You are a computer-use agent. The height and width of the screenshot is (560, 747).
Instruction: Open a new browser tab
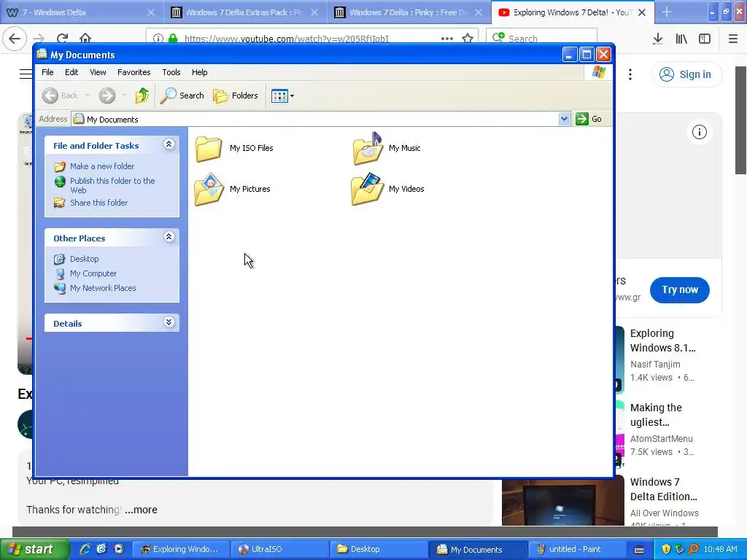[667, 12]
